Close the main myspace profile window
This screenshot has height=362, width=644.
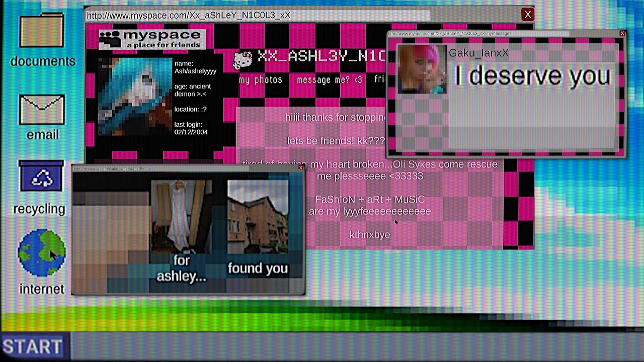tap(527, 15)
